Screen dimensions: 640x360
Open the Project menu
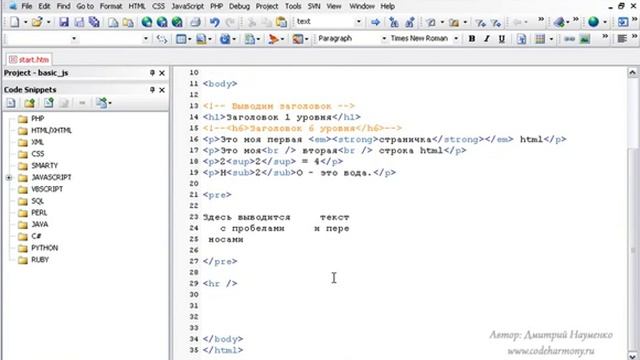[x=267, y=7]
